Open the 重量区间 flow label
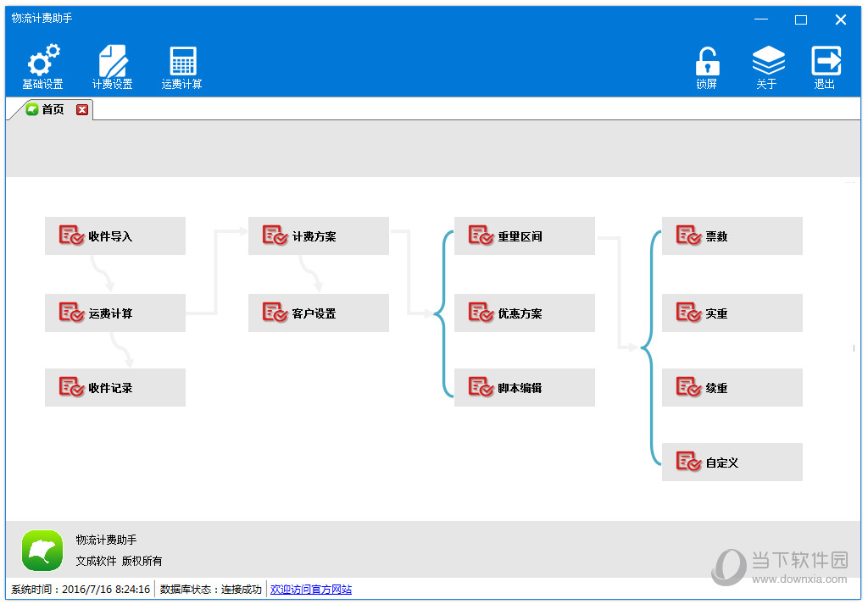 click(520, 236)
